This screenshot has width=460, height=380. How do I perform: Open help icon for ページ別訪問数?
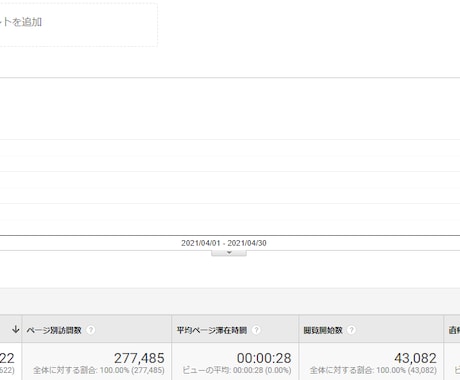tap(90, 330)
